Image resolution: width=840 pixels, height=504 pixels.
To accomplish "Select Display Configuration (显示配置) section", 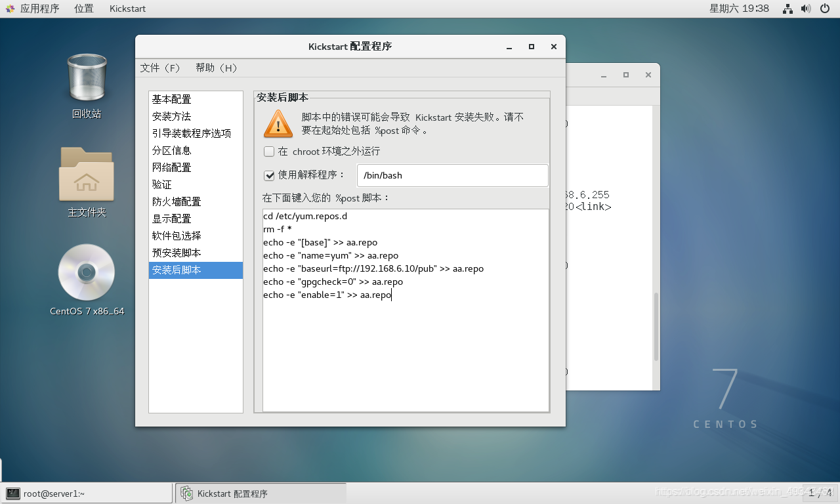I will click(196, 219).
